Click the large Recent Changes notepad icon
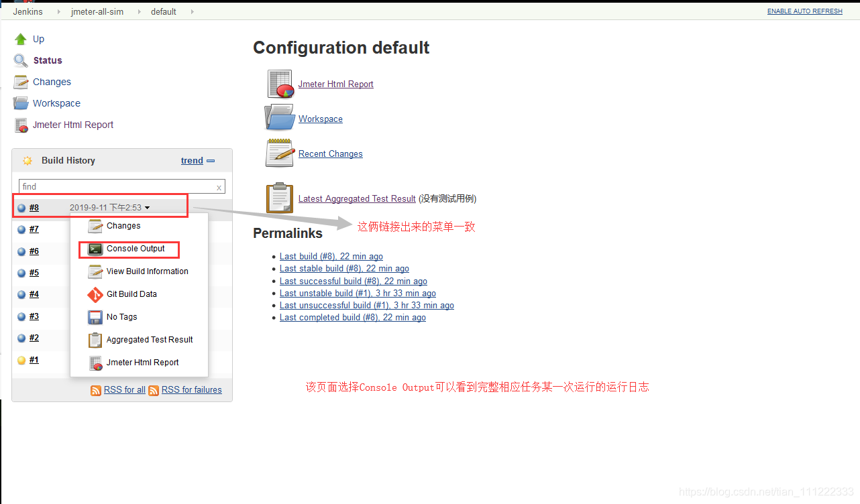860x504 pixels. (x=280, y=153)
